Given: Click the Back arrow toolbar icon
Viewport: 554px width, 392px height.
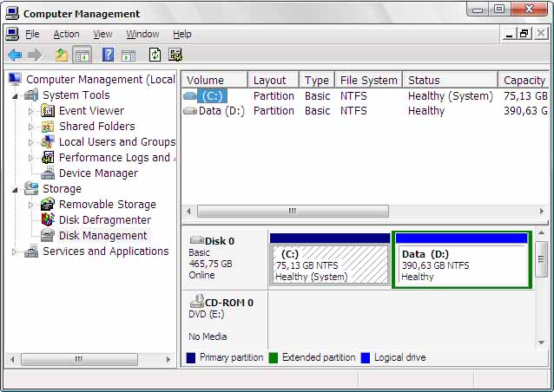Looking at the screenshot, I should tap(15, 55).
